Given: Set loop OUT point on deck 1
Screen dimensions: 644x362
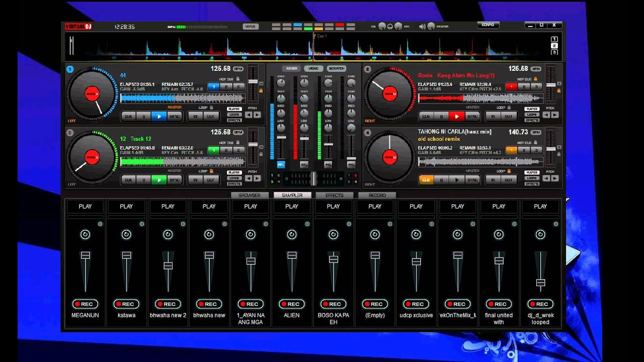Looking at the screenshot, I should tap(210, 116).
